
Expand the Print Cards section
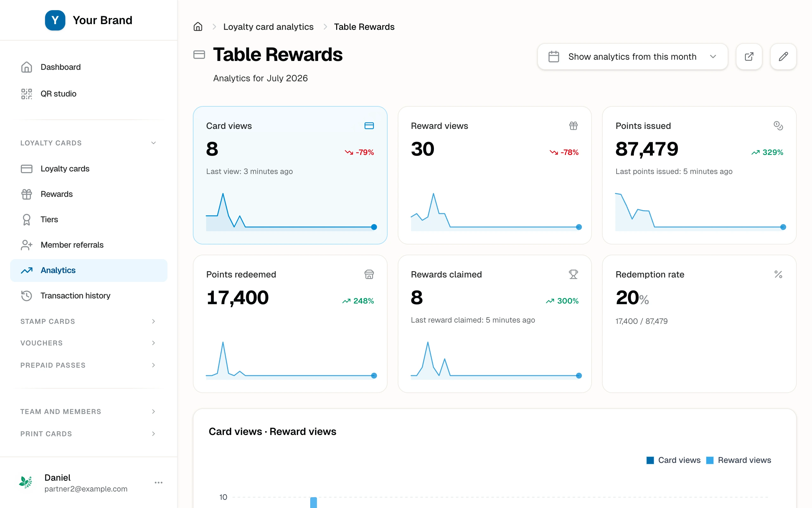[x=88, y=434]
